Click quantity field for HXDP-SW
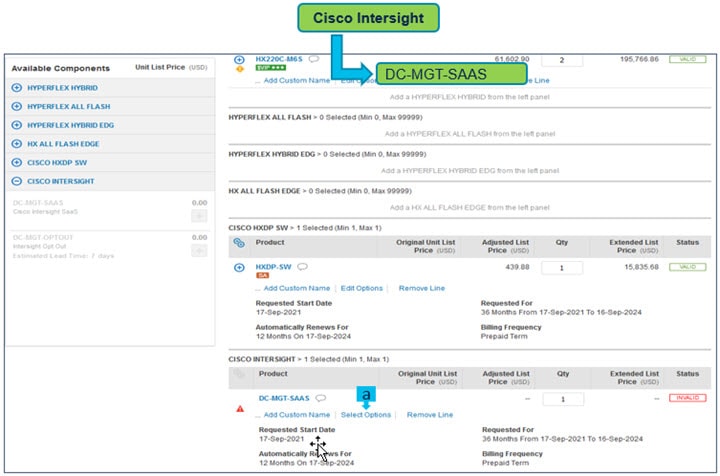Viewport: 720px width, 476px height. click(x=562, y=268)
